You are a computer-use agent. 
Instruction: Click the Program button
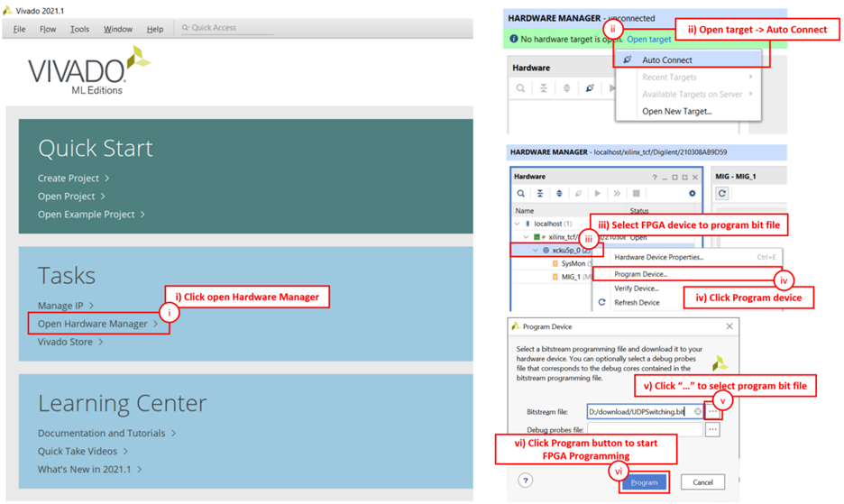coord(645,482)
